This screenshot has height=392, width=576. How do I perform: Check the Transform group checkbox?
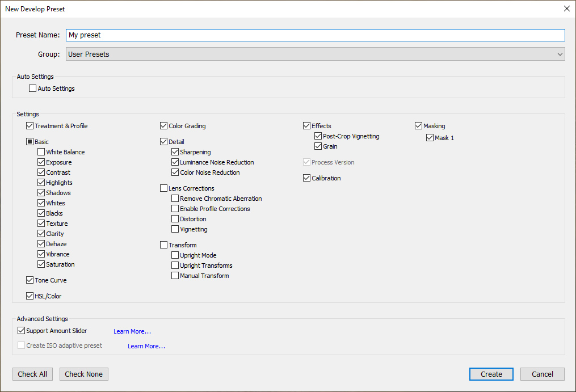(164, 245)
